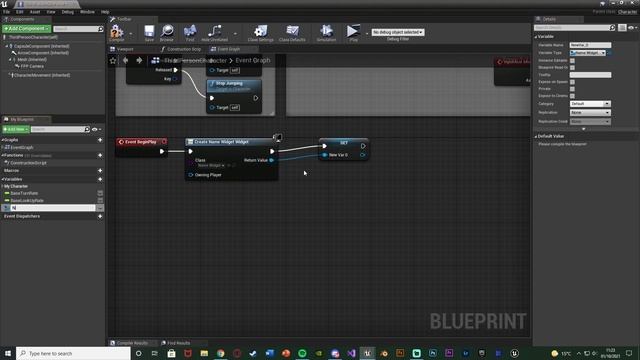Click the Play toolbar button
Screen dimensions: 640x360
pyautogui.click(x=353, y=33)
